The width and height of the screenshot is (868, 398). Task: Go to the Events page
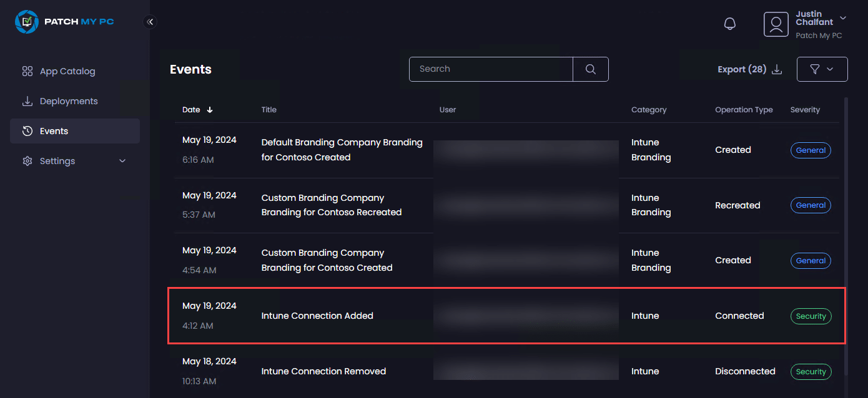(54, 131)
